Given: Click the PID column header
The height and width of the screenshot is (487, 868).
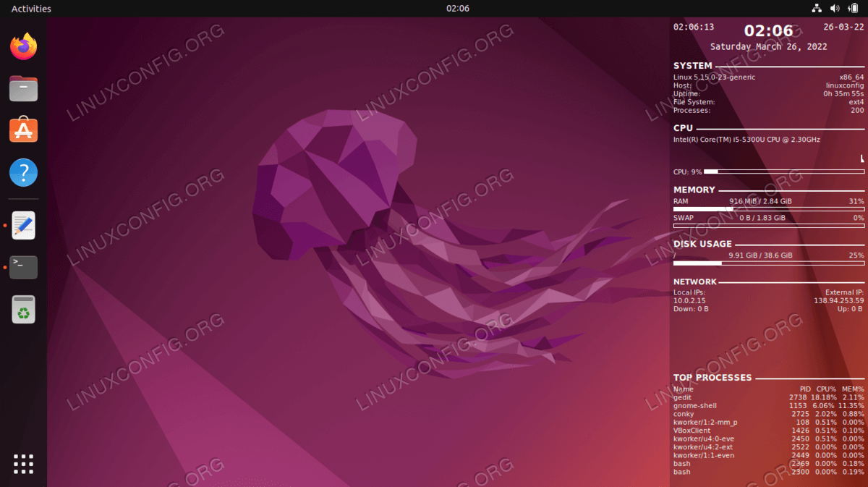Looking at the screenshot, I should click(x=805, y=389).
